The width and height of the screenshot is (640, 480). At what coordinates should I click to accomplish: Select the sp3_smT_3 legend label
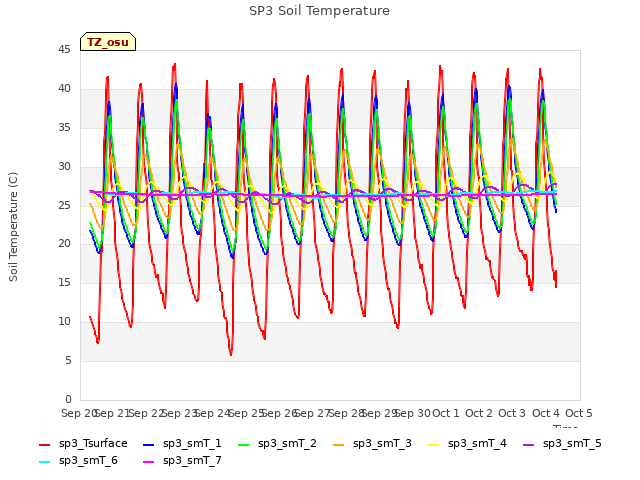[x=382, y=444]
